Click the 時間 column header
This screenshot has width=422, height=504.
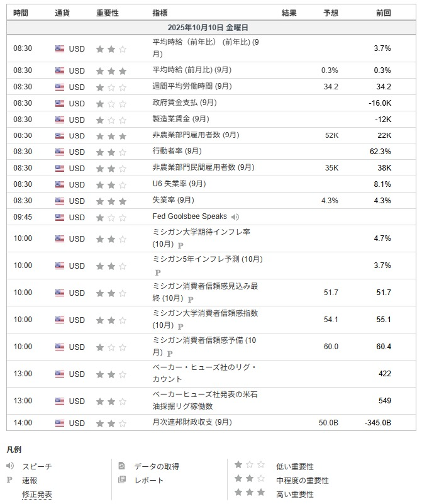(20, 13)
